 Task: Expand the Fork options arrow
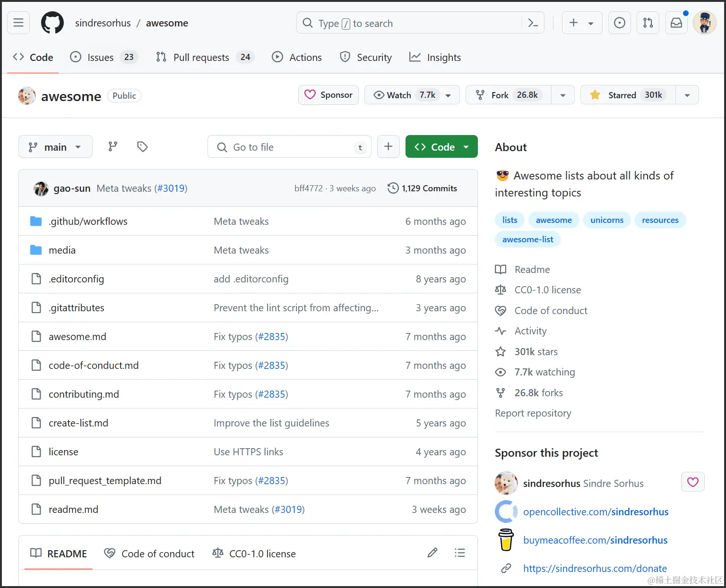[563, 95]
